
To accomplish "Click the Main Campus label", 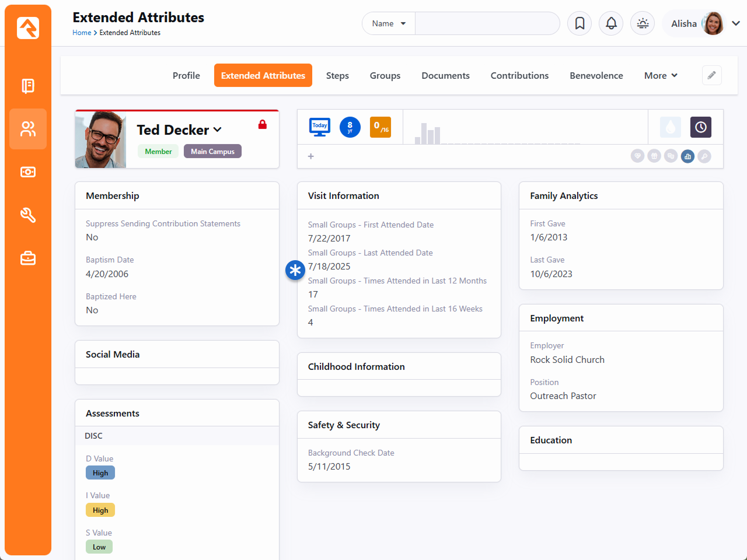I will pyautogui.click(x=212, y=152).
